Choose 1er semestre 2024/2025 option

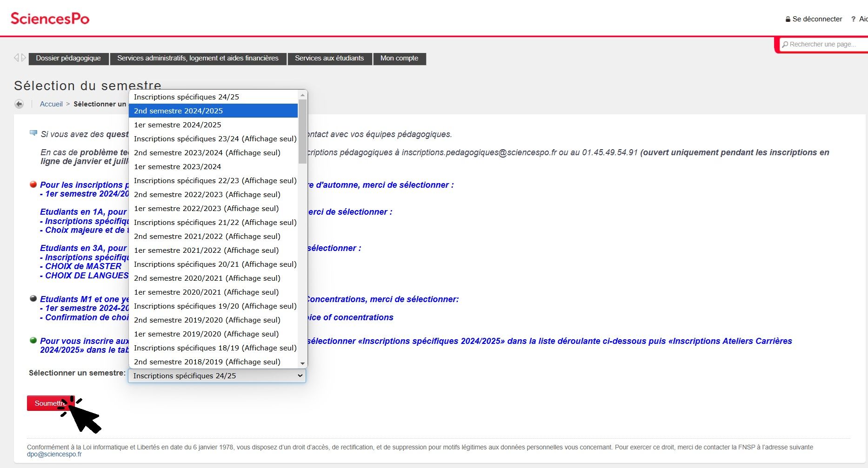(x=213, y=125)
